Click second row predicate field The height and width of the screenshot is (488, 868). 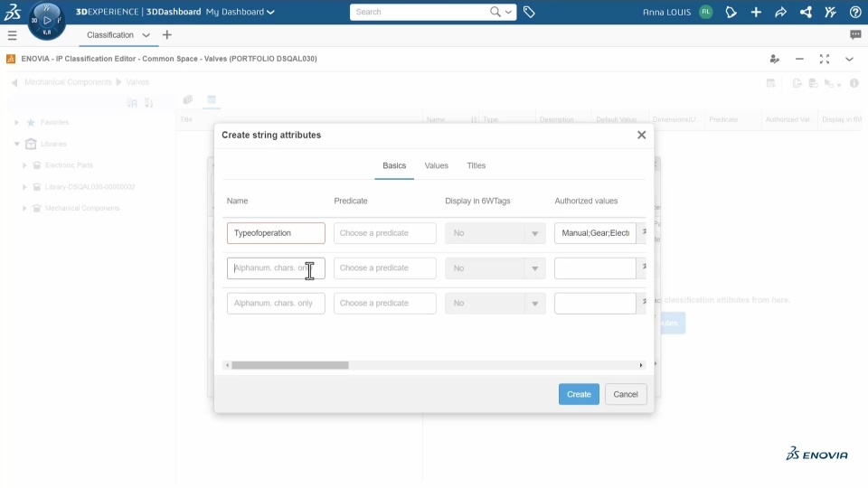[x=385, y=268]
